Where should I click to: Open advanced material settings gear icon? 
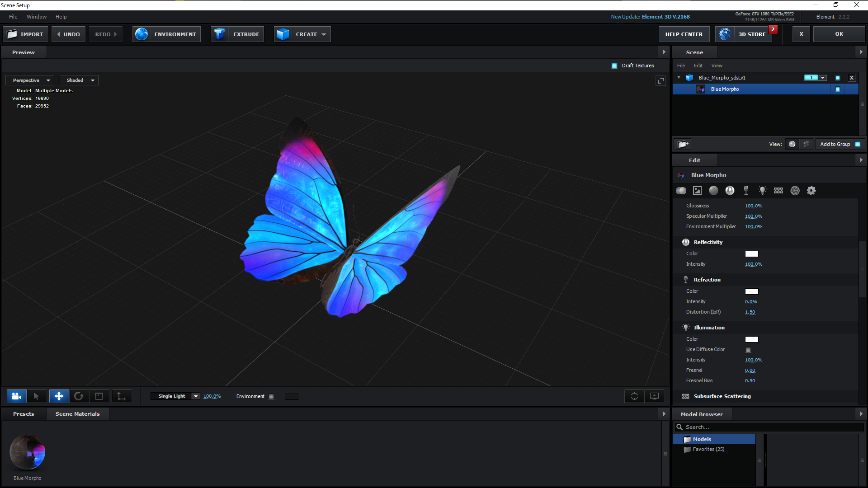pyautogui.click(x=811, y=191)
